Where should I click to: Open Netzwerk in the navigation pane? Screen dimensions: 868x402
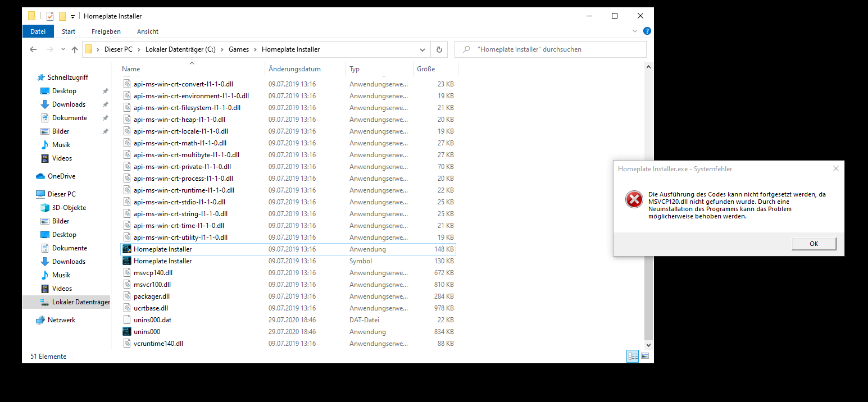61,320
